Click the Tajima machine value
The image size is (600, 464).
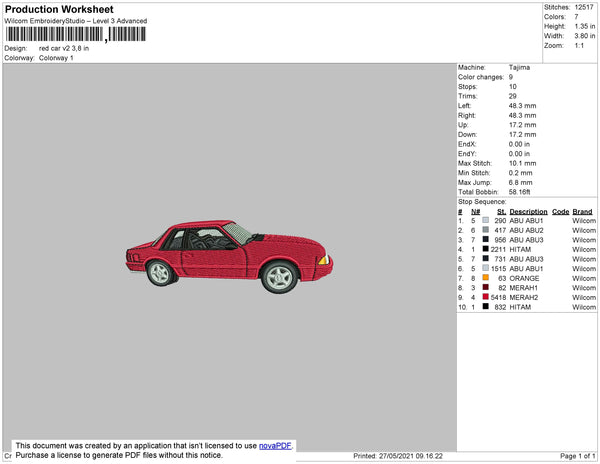(520, 68)
